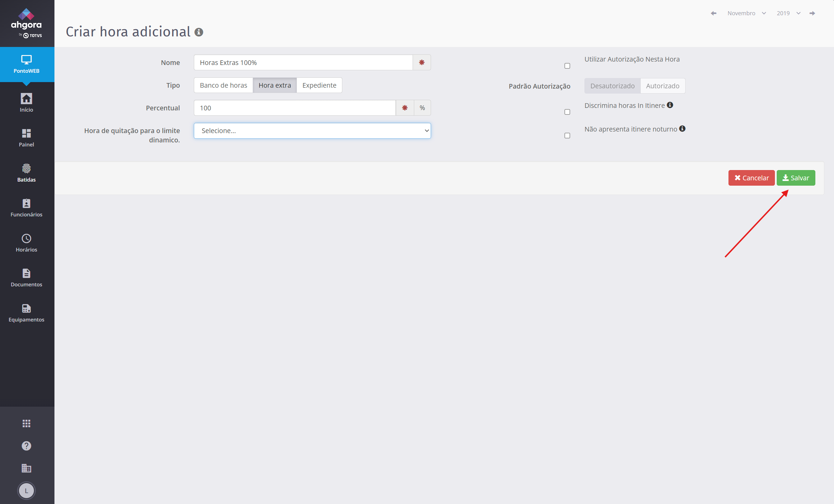Open Funcionários in the sidebar
834x504 pixels.
[26, 208]
